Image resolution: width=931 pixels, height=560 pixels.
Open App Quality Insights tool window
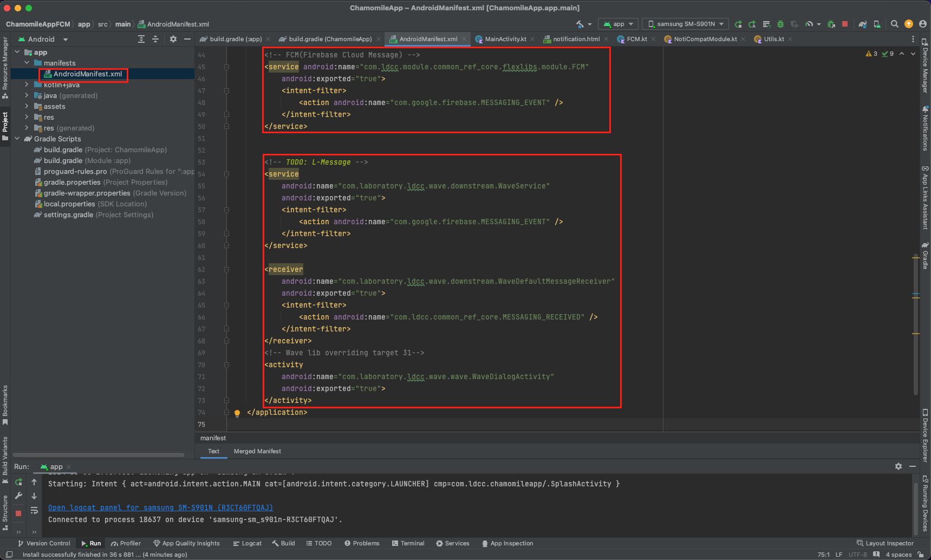(186, 543)
